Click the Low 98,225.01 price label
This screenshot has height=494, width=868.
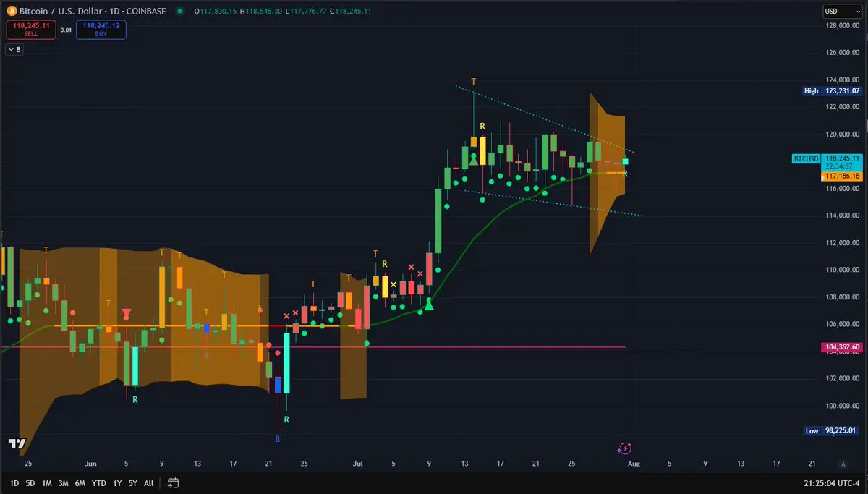tap(832, 430)
